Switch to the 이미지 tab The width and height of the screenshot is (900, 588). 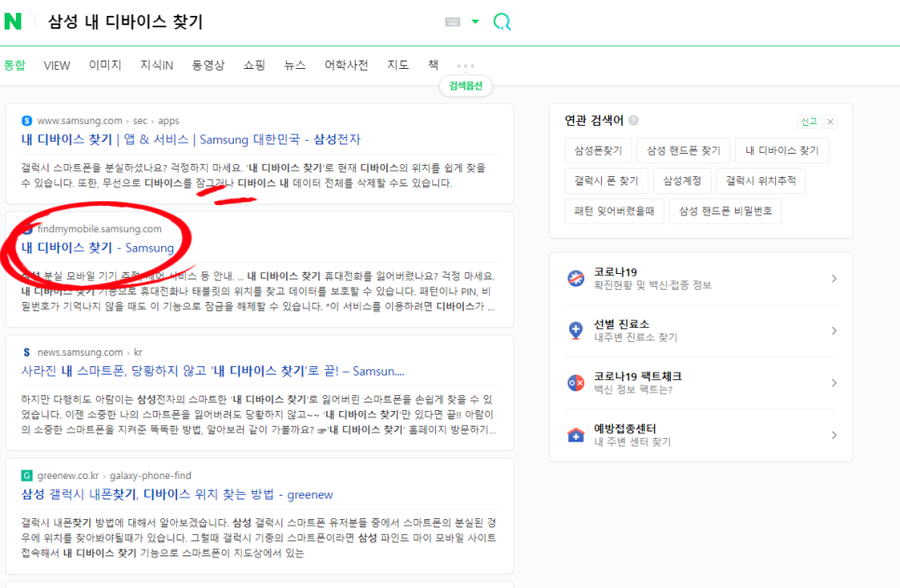(105, 65)
